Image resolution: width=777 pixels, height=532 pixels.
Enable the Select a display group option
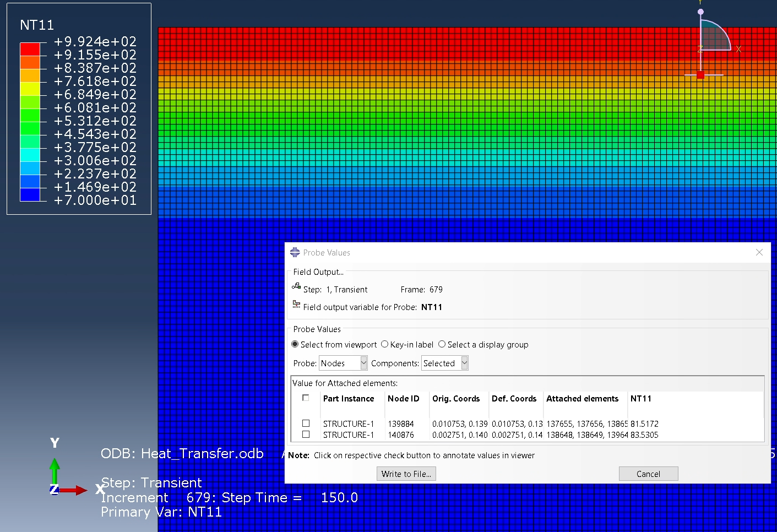click(442, 344)
